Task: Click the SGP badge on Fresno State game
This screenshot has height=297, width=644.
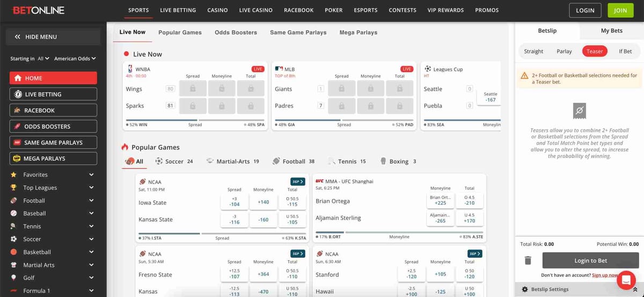Action: [x=298, y=253]
